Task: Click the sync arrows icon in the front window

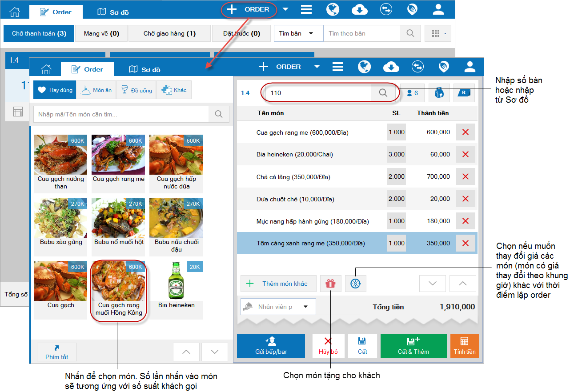Action: (x=417, y=67)
